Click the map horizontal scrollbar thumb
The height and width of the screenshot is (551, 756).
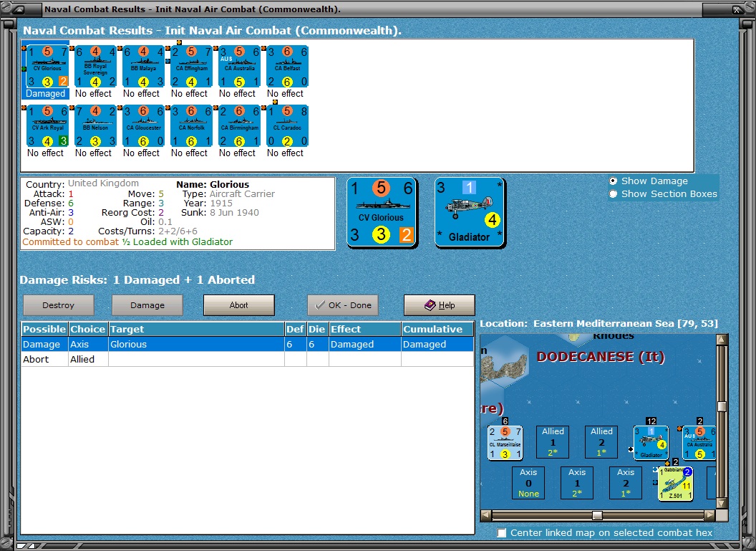(597, 515)
